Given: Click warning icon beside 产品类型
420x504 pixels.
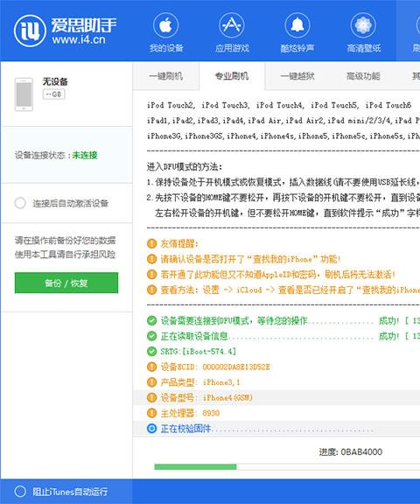Looking at the screenshot, I should click(x=151, y=382).
